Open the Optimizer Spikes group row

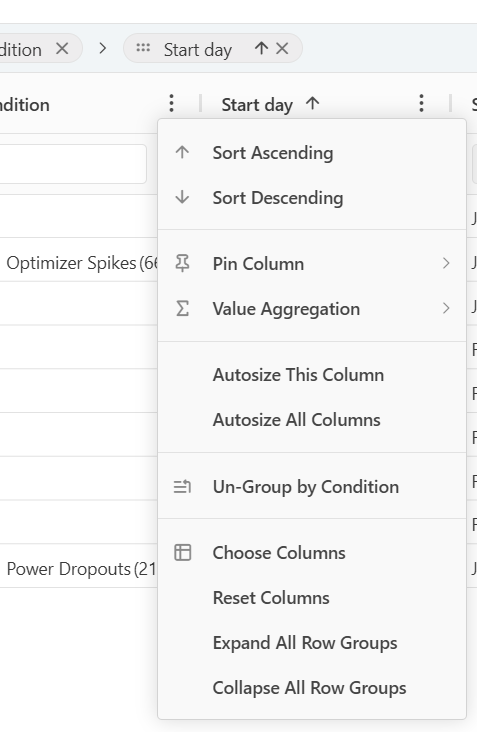(78, 263)
